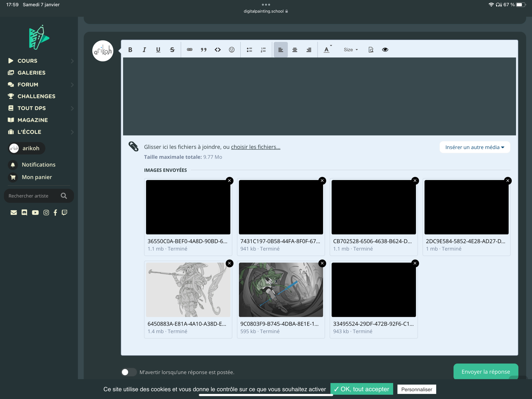This screenshot has width=532, height=399.
Task: Insert a quote block
Action: click(x=203, y=50)
